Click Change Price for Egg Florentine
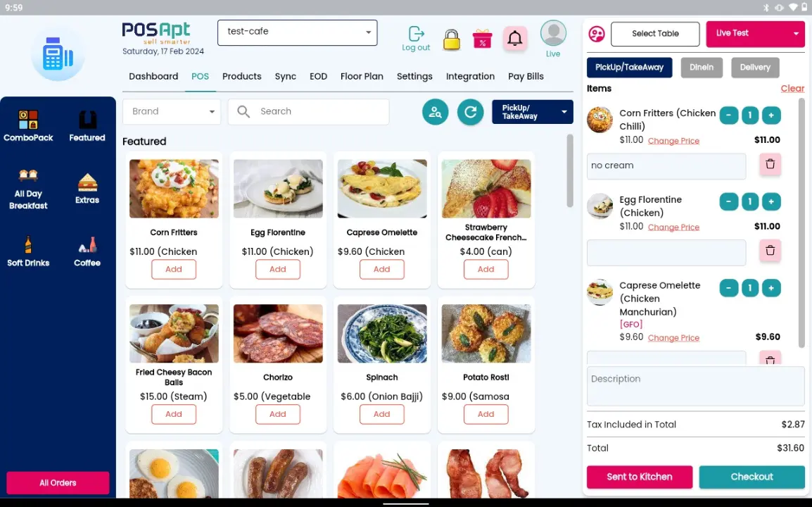The height and width of the screenshot is (507, 812). (673, 227)
